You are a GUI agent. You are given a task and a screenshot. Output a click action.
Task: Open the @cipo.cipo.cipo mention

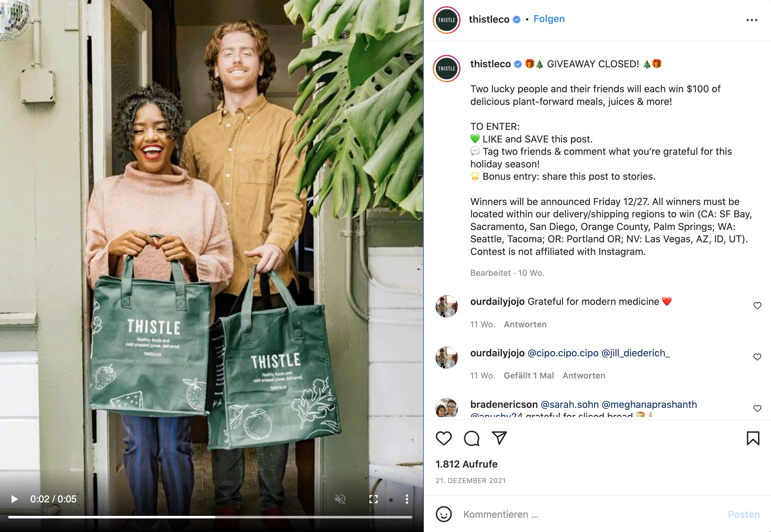click(x=563, y=353)
